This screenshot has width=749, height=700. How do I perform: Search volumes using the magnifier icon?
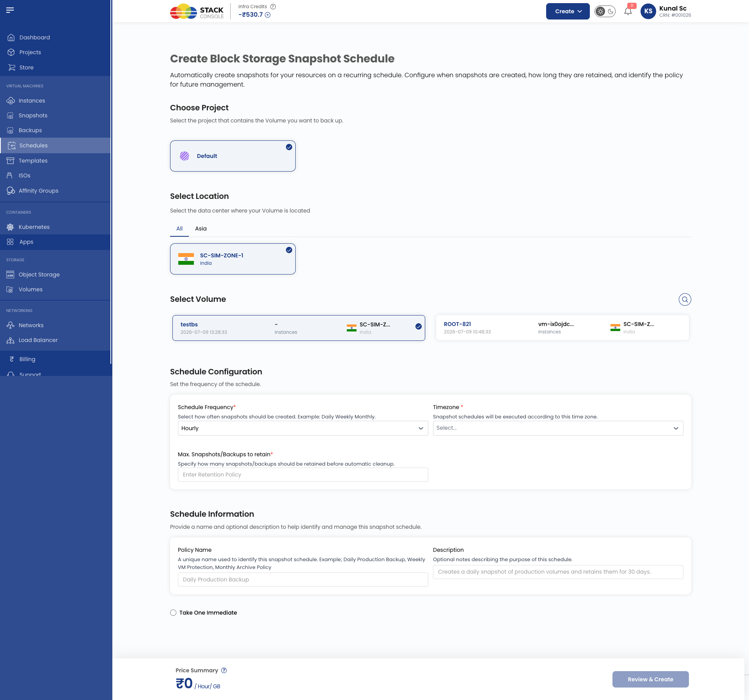pyautogui.click(x=685, y=299)
